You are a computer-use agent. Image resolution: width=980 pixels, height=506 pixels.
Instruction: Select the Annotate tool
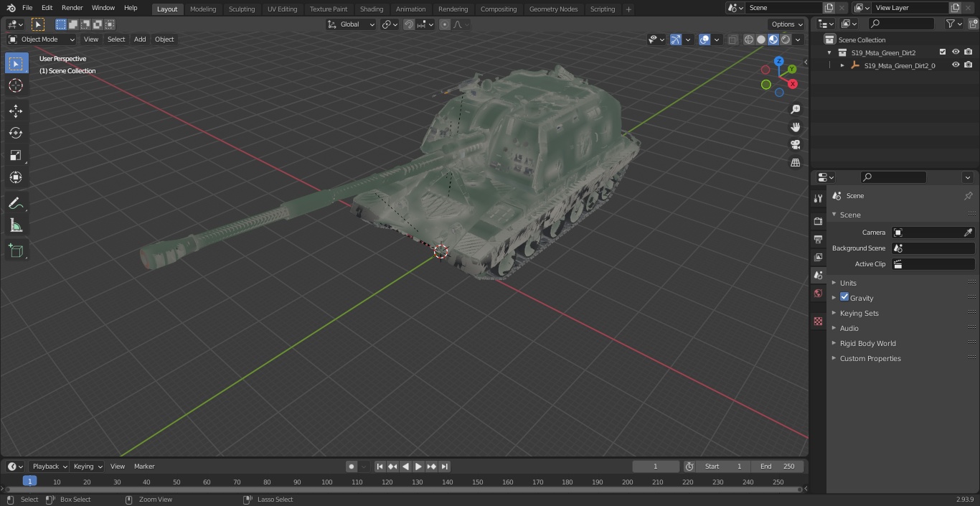16,204
